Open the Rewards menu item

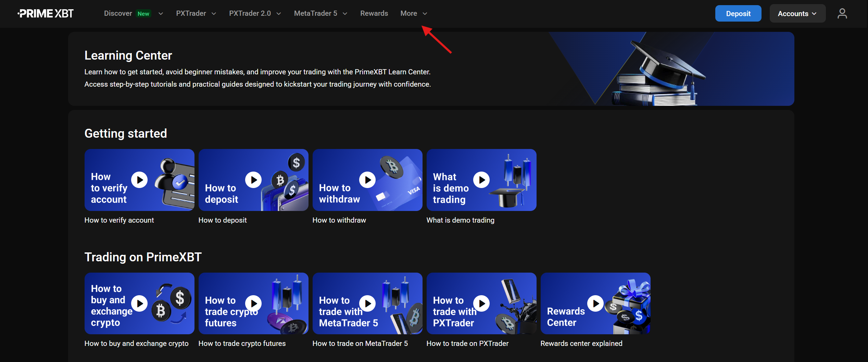(374, 13)
